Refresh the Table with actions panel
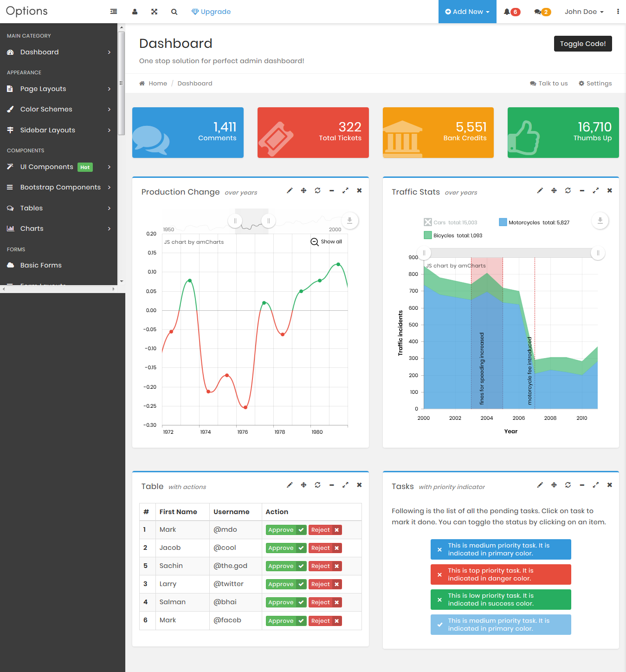The image size is (626, 672). point(317,485)
